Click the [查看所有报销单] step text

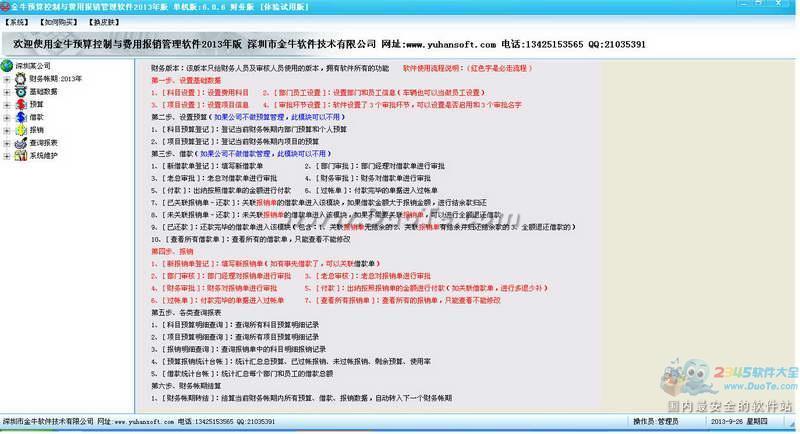tap(403, 300)
